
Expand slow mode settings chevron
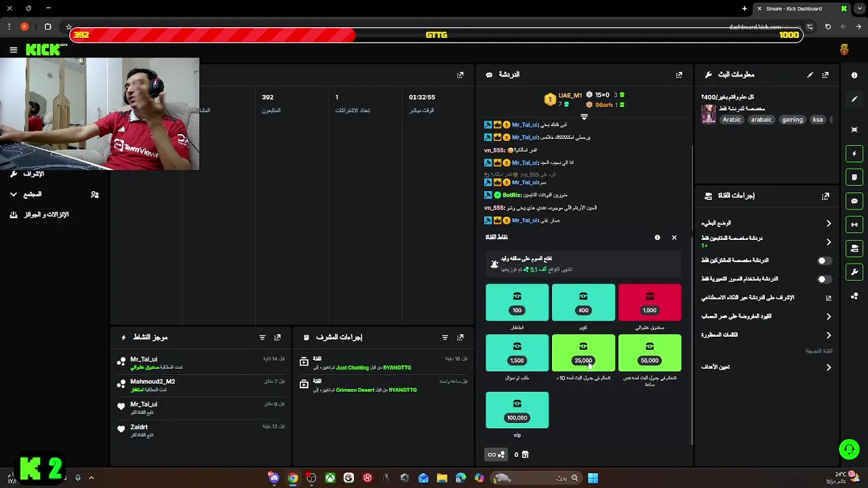tap(829, 223)
